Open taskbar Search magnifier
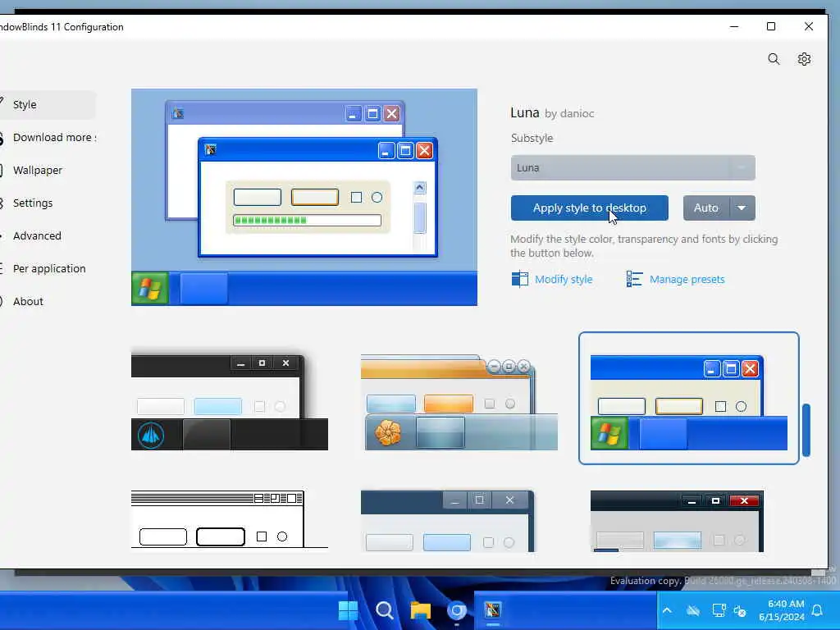Screen dimensions: 840x630 click(x=385, y=610)
